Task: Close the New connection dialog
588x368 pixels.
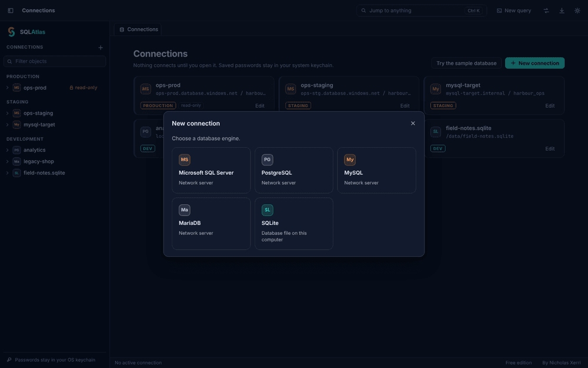Action: (413, 123)
